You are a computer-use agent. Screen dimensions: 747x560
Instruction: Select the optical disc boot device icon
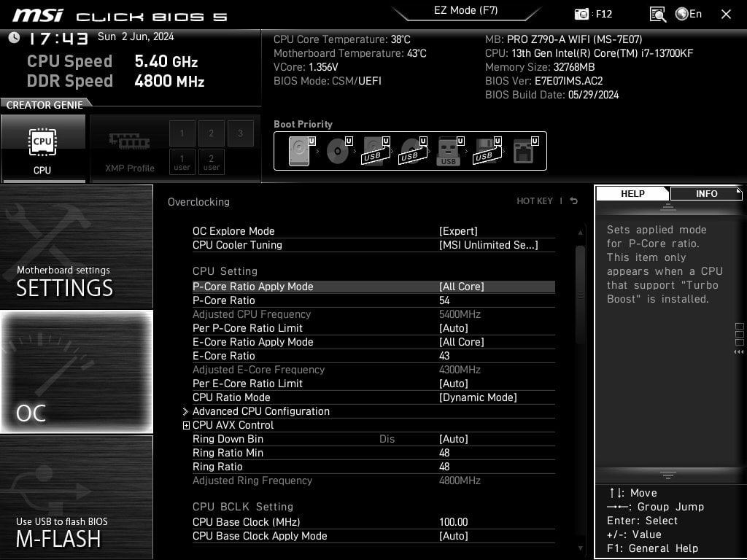point(338,151)
